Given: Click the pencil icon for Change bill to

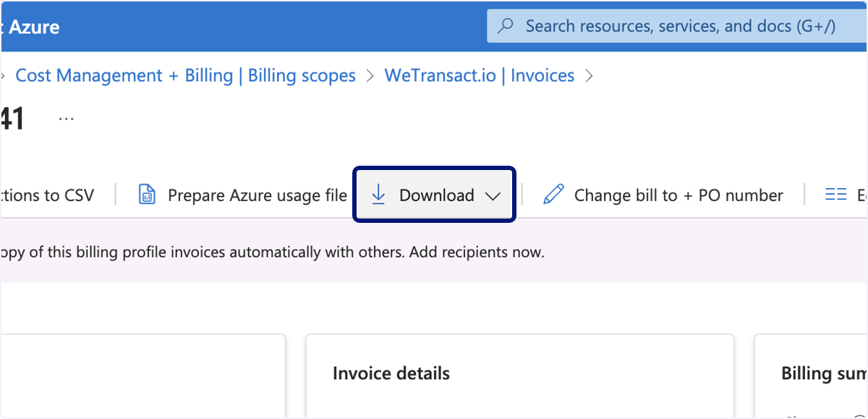Looking at the screenshot, I should pyautogui.click(x=553, y=195).
